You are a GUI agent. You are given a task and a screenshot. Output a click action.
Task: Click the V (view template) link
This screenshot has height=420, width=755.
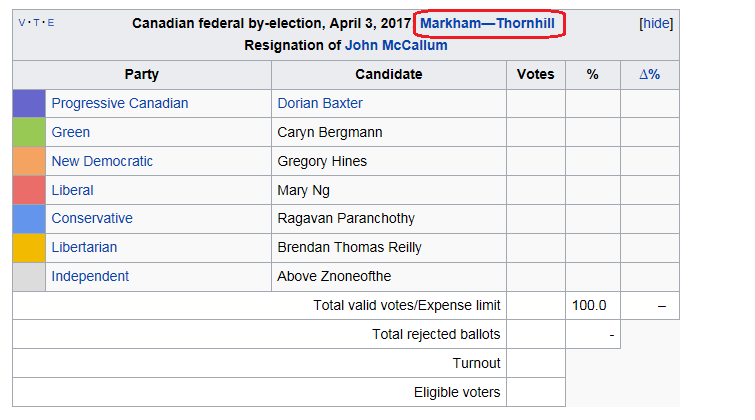(x=23, y=22)
